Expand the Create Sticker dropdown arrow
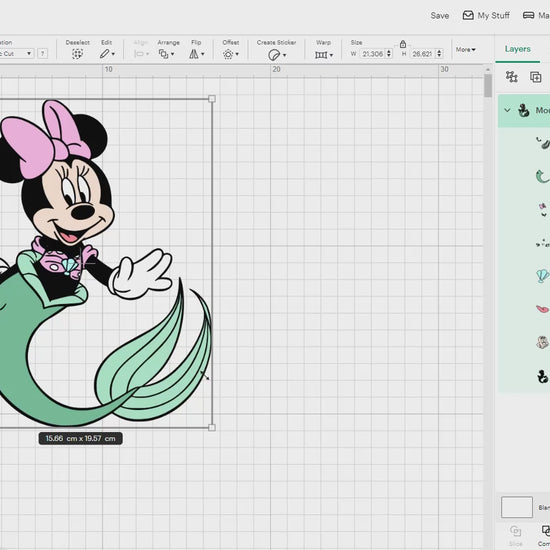 (x=284, y=55)
